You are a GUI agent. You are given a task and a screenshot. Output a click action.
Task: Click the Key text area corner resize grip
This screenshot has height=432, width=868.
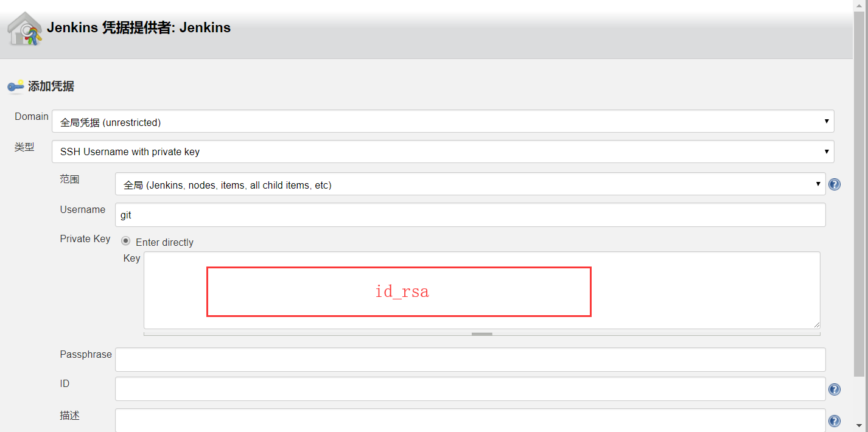pyautogui.click(x=816, y=325)
